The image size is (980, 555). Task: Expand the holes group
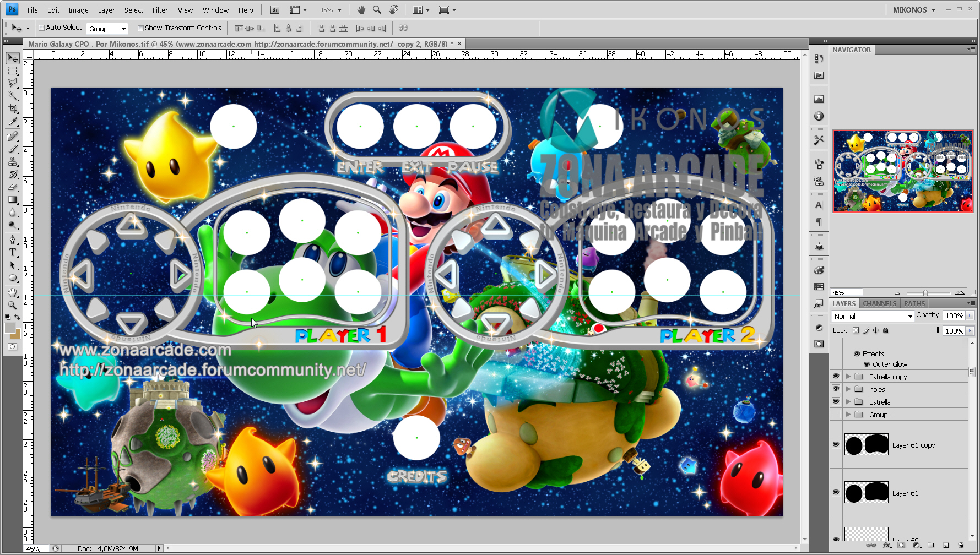click(848, 389)
